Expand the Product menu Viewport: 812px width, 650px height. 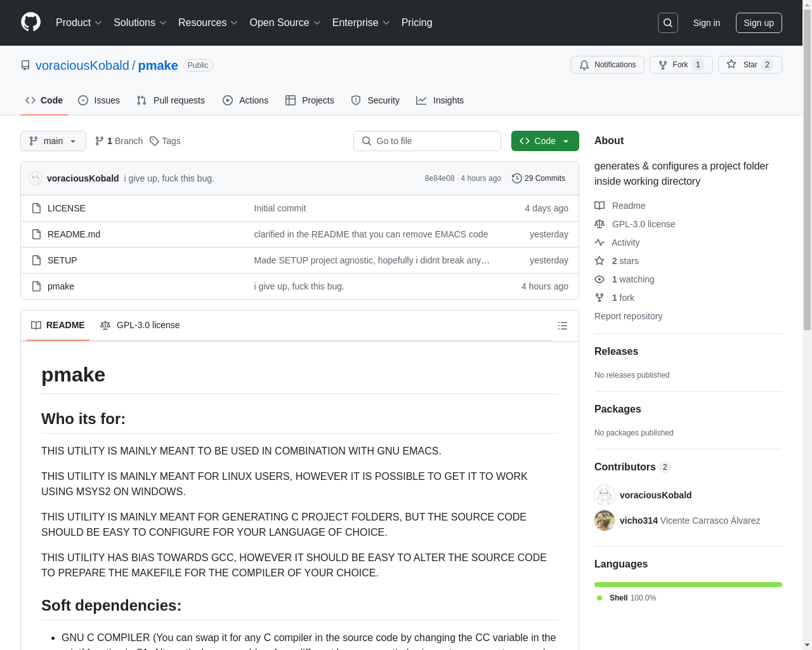point(79,23)
